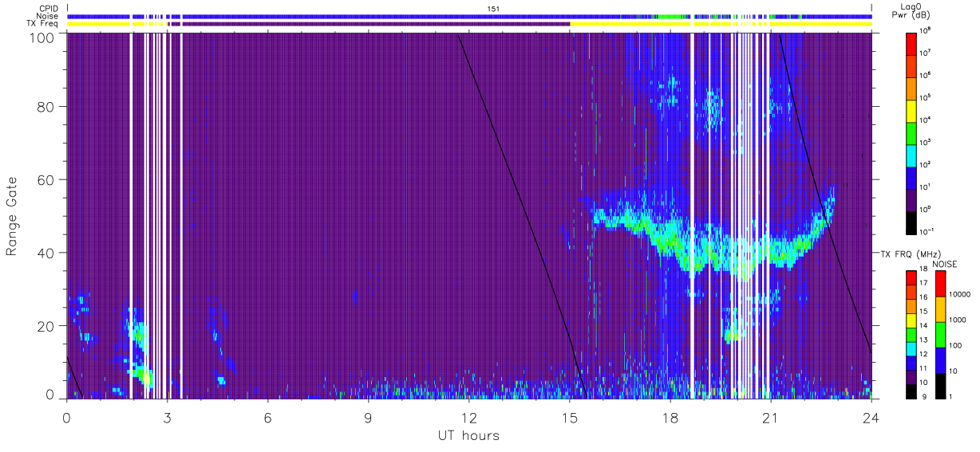Click the TX Freq row label
980x452 pixels.
42,24
